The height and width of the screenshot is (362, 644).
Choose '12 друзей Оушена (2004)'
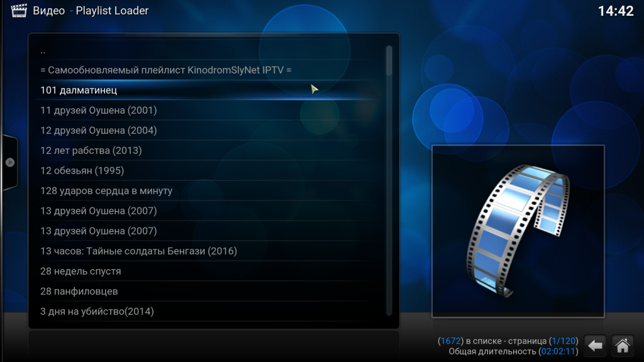(x=98, y=130)
